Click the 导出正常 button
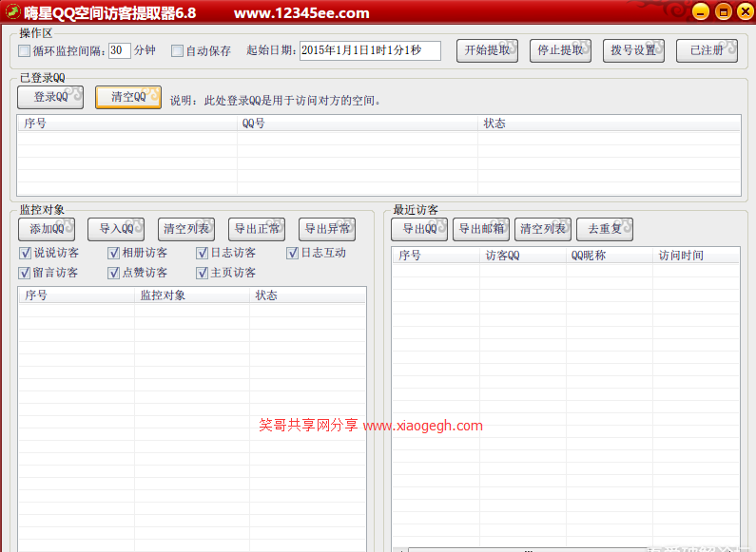This screenshot has width=756, height=552. coord(257,229)
